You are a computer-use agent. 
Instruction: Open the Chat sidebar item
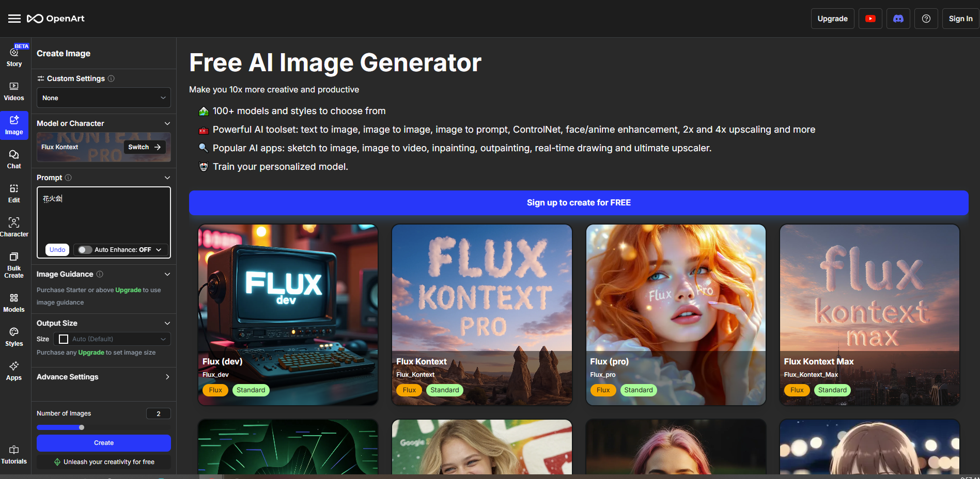point(14,159)
